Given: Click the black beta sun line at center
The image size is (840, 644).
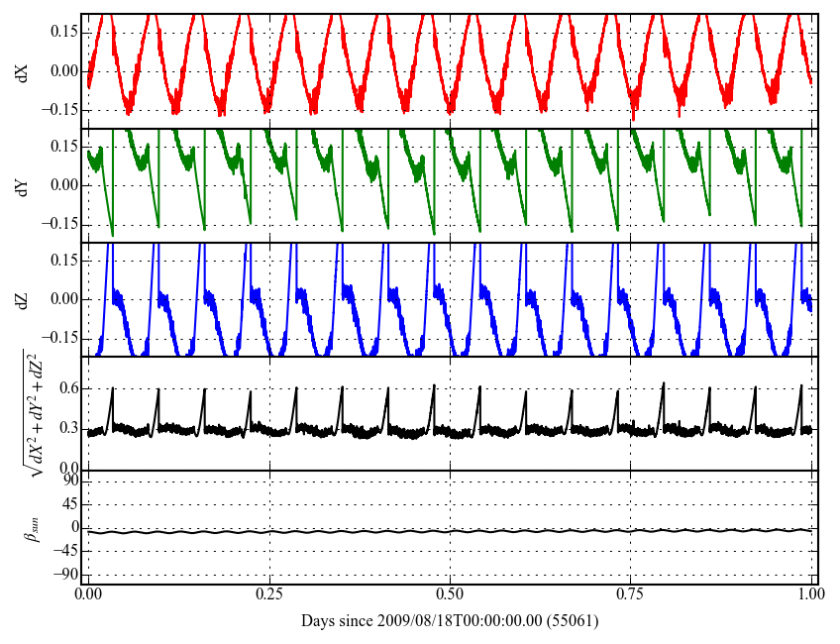Looking at the screenshot, I should (450, 532).
